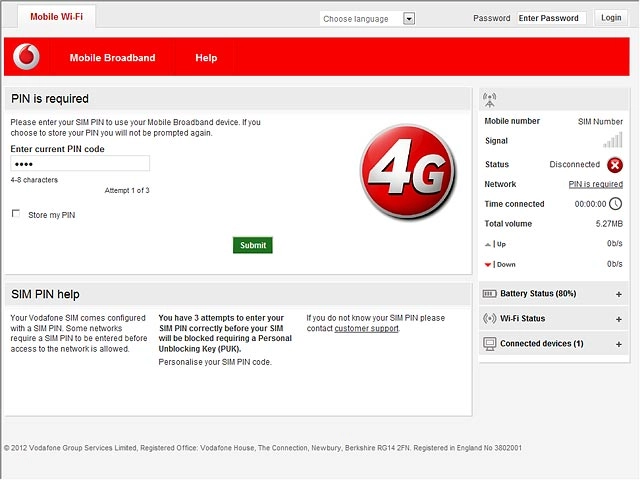This screenshot has width=640, height=480.
Task: Select the Mobile Wi-Fi tab
Action: (57, 17)
